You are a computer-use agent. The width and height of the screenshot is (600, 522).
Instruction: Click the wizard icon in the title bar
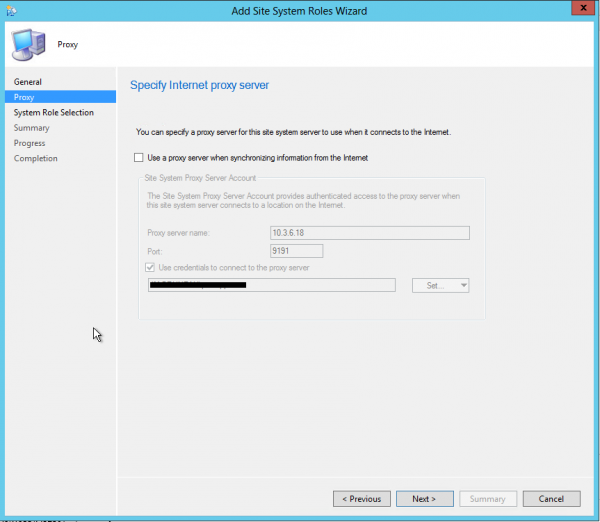click(11, 11)
